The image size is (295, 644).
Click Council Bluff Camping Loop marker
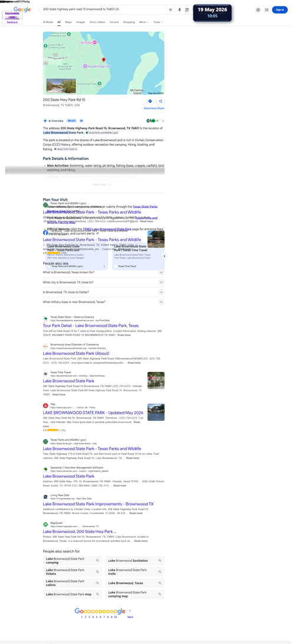(x=45, y=45)
